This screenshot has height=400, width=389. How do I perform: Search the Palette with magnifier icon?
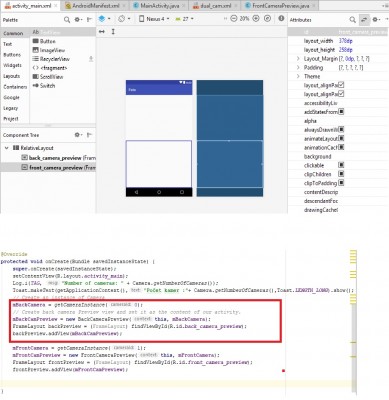pos(67,20)
